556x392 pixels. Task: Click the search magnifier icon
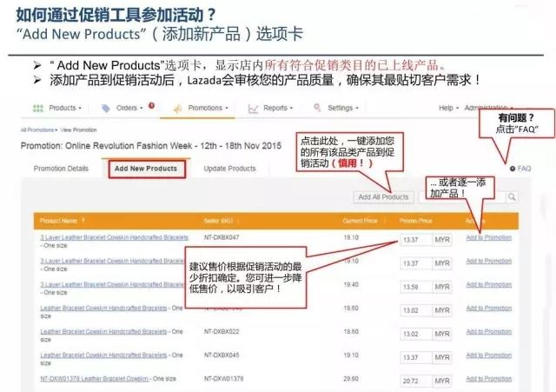point(512,197)
